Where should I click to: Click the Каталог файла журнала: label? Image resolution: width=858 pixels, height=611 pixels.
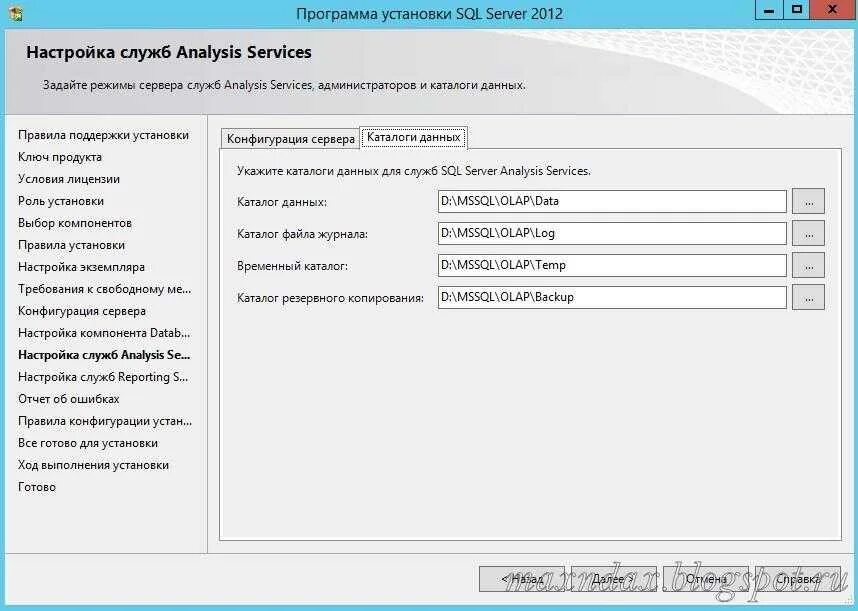pos(303,234)
